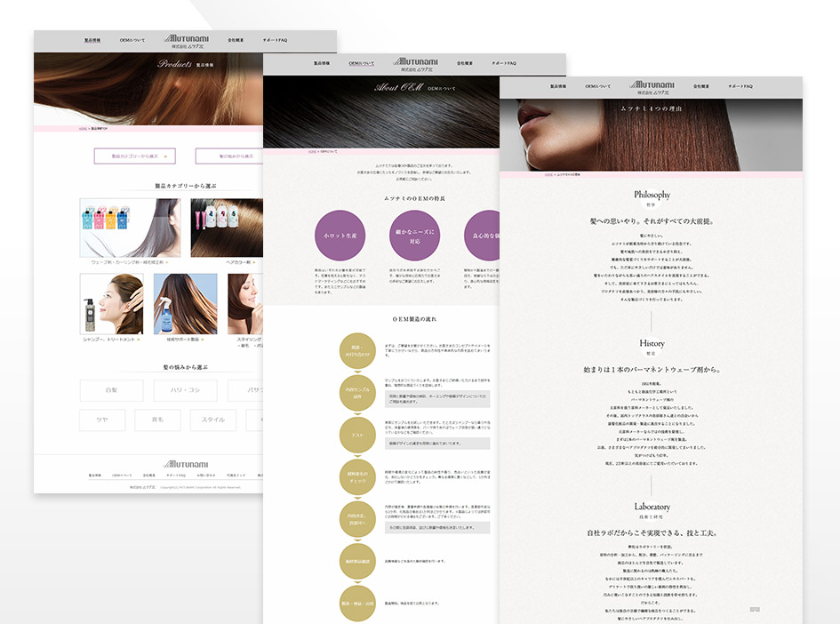Viewport: 840px width, 624px height.
Task: Choose the ハリ・コシ hair concern box
Action: pos(185,390)
